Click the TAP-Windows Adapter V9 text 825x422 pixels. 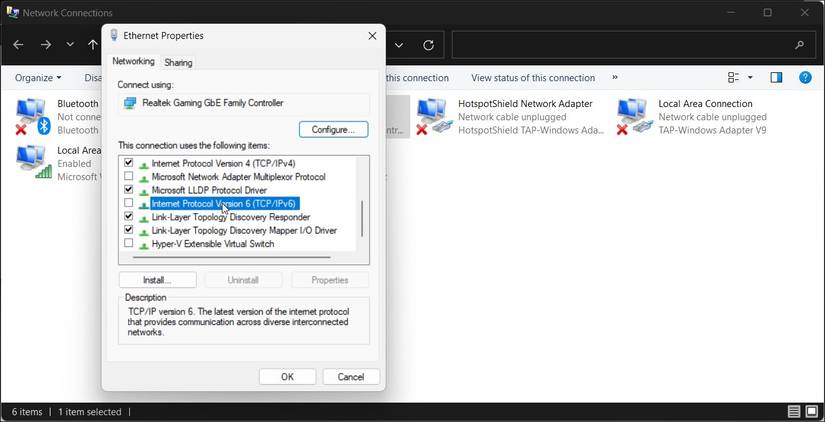coord(712,130)
